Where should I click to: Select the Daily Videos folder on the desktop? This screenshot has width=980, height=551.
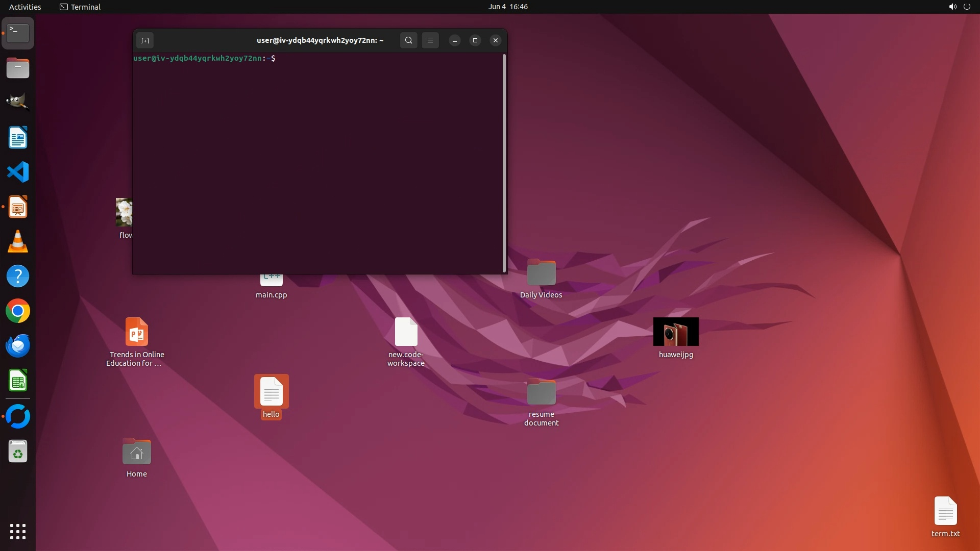541,272
